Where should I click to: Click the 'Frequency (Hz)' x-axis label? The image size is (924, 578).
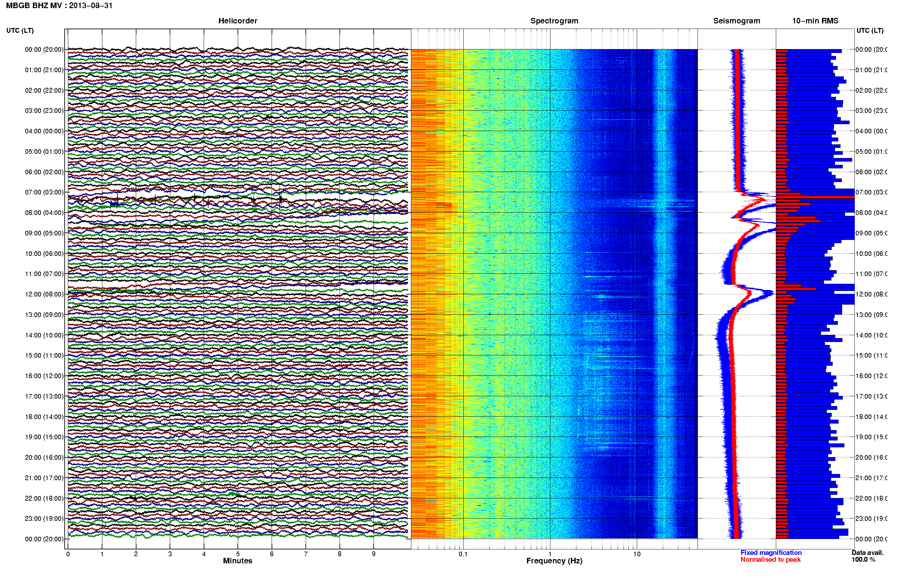[x=554, y=561]
